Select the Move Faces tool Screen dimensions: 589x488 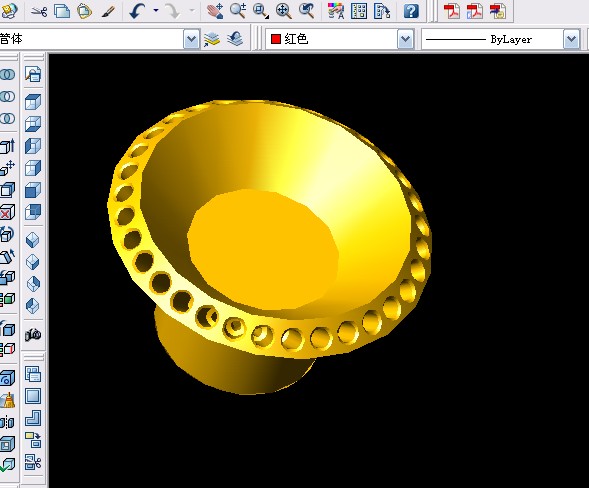[x=8, y=168]
